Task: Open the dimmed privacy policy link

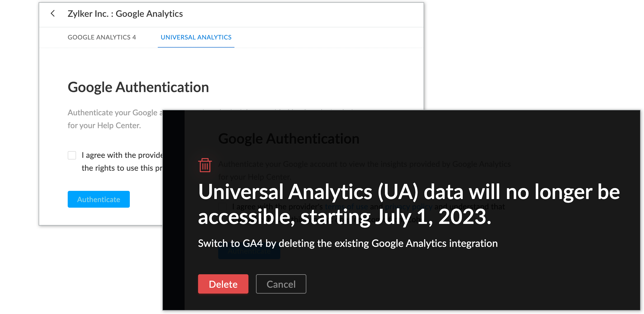Action: point(408,207)
